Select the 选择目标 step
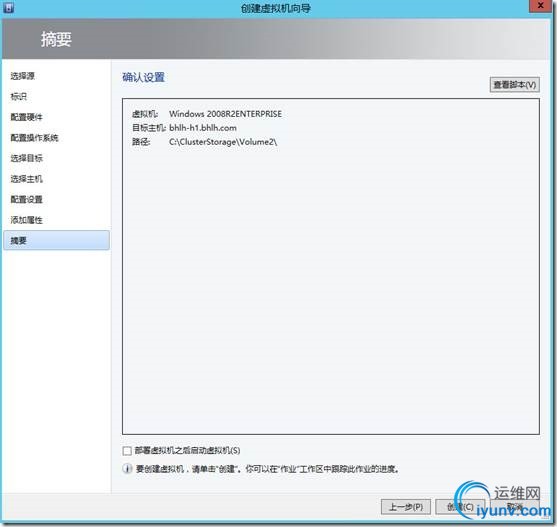Viewport: 557px width, 527px height. 27,158
